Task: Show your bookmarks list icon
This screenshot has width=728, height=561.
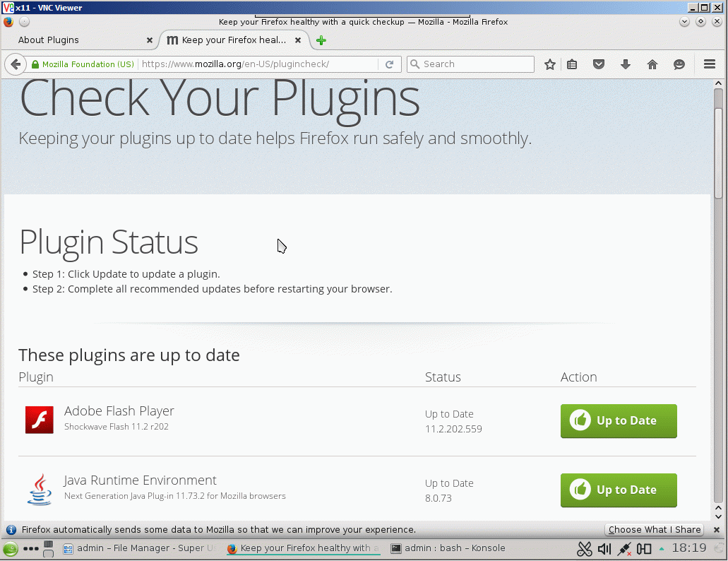Action: point(572,64)
